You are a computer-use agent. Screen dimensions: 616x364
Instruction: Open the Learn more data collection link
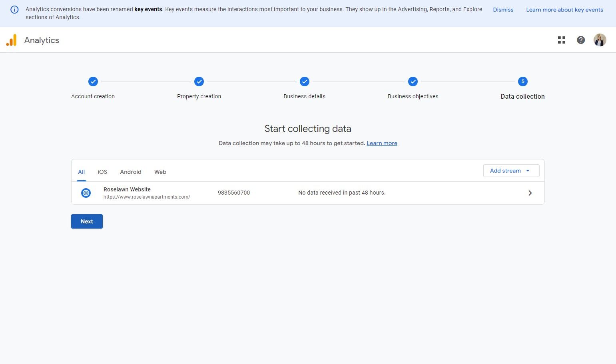pyautogui.click(x=382, y=143)
